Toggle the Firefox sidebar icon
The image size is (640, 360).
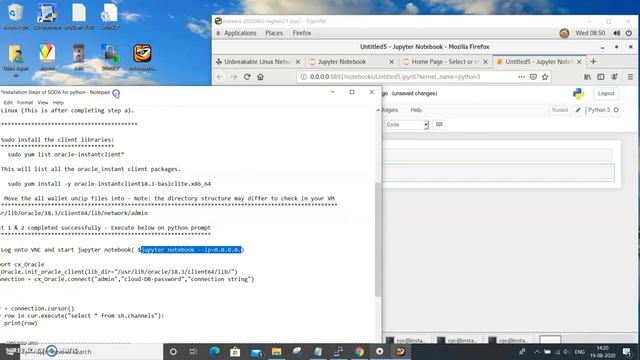pos(601,77)
